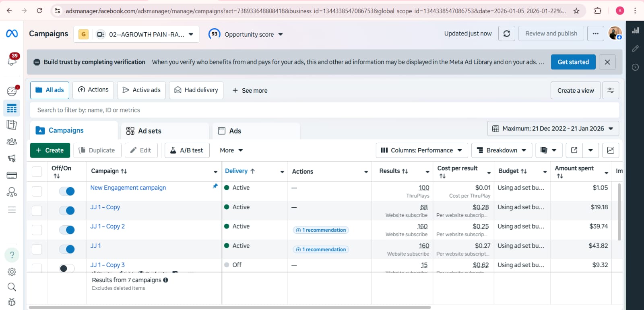Select the Had delivery filter tab
This screenshot has height=310, width=644.
(x=196, y=90)
